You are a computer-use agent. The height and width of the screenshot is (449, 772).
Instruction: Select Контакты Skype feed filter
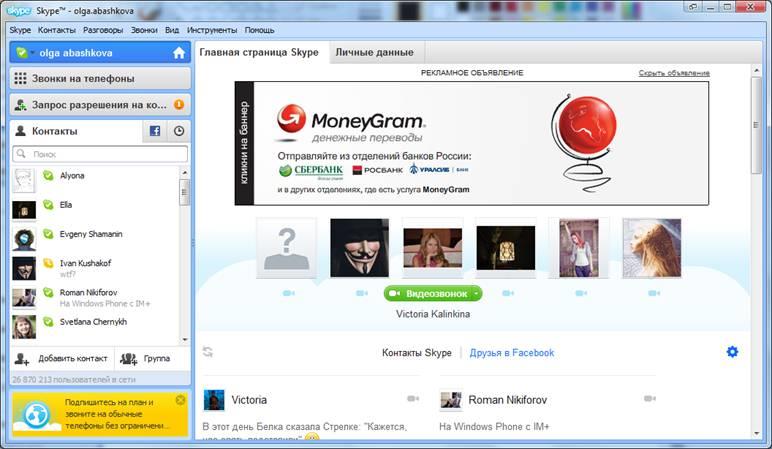click(417, 353)
